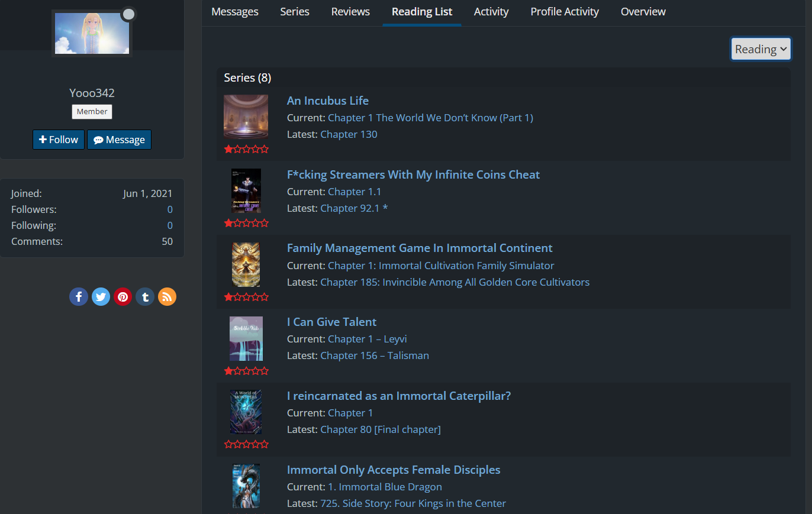
Task: Open latest Chapter 130 link
Action: [349, 134]
